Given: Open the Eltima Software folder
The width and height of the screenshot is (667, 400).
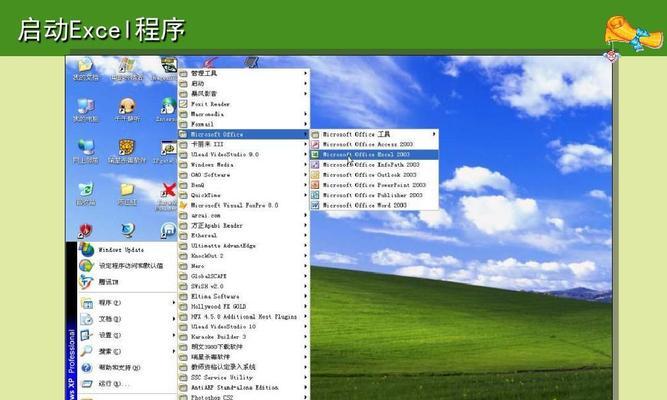Looking at the screenshot, I should (x=244, y=296).
